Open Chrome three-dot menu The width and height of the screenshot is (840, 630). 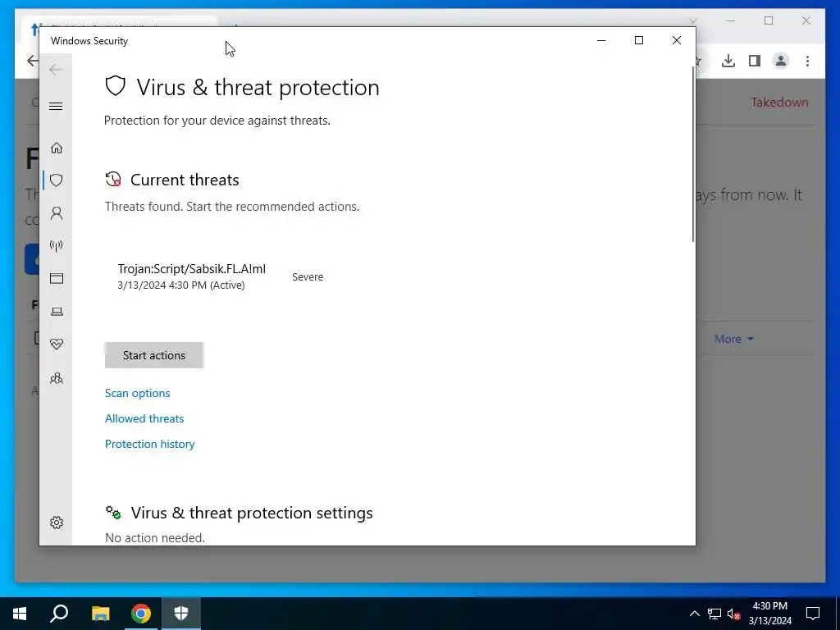point(807,61)
